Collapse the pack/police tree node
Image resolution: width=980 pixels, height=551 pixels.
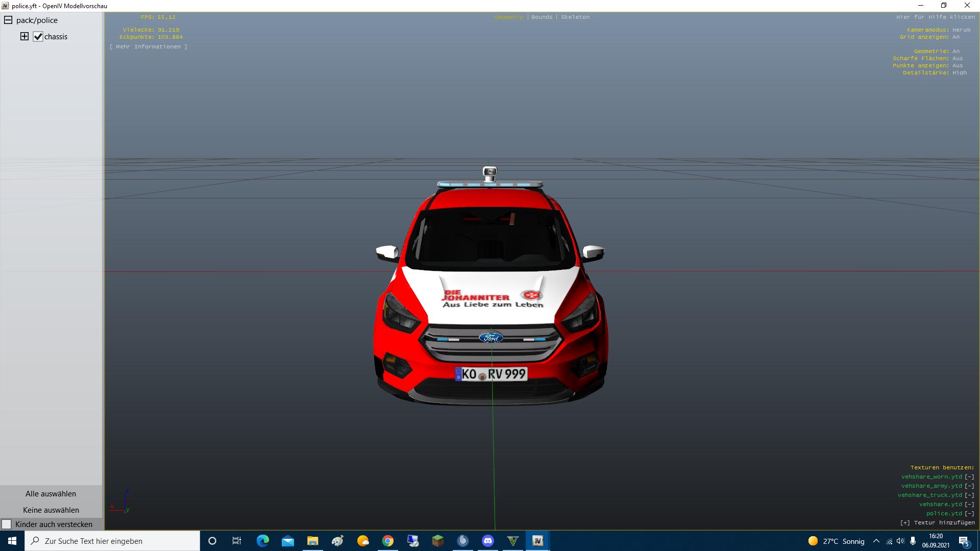[8, 20]
